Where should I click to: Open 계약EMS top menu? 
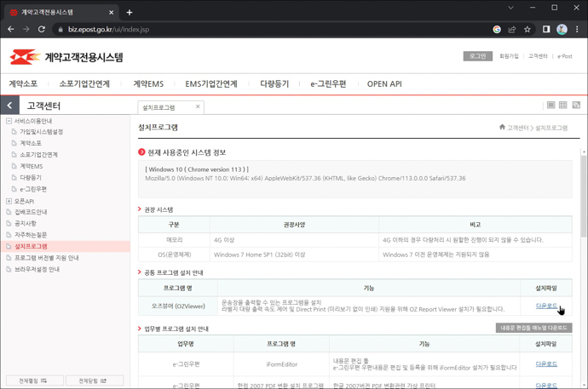[148, 83]
